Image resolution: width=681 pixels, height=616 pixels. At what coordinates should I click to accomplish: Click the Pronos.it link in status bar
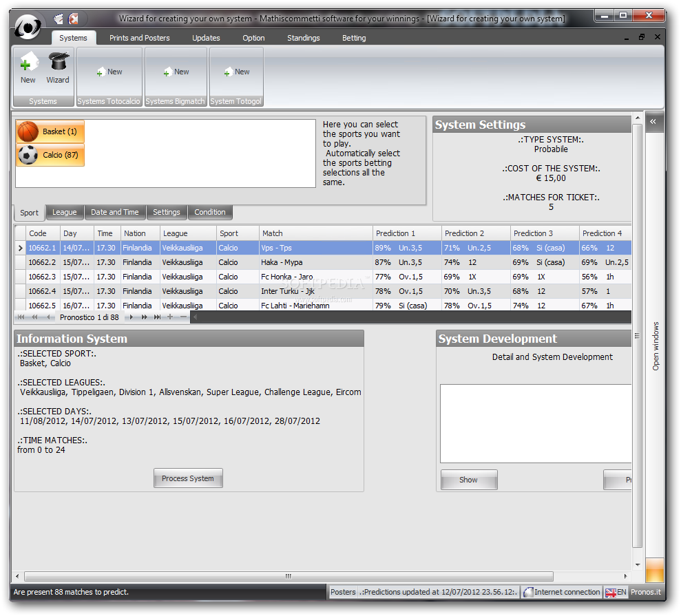pos(646,593)
